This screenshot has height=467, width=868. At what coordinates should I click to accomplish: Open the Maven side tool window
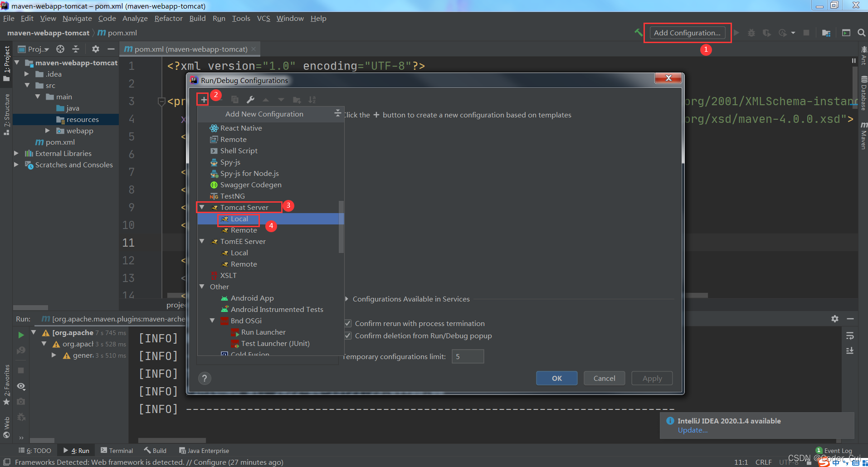click(x=863, y=136)
